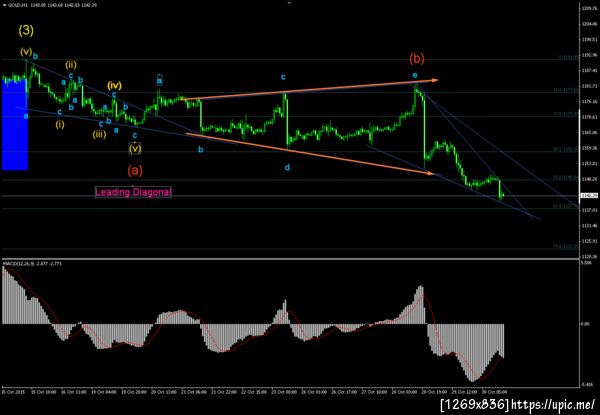Click the 1125.91 price axis value
The image size is (600, 415).
(589, 241)
